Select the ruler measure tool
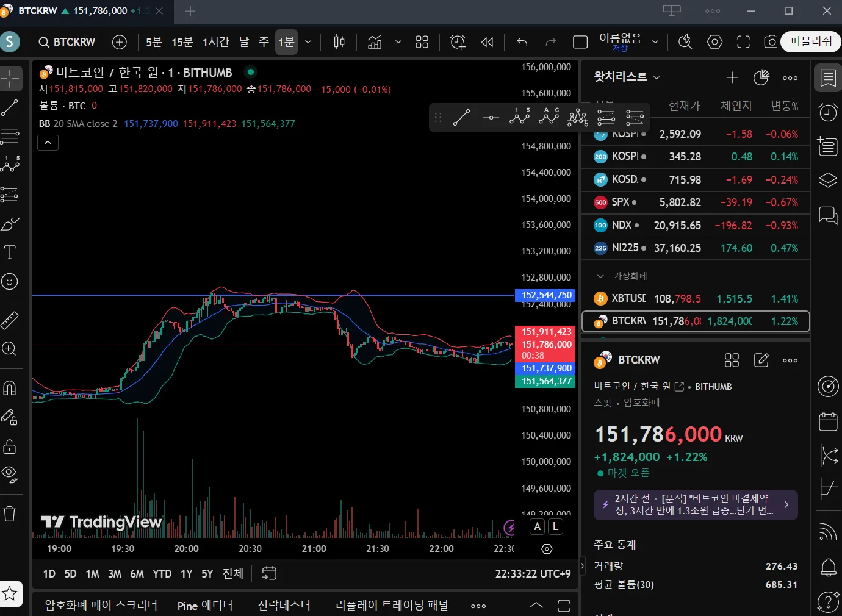Image resolution: width=842 pixels, height=616 pixels. (10, 320)
